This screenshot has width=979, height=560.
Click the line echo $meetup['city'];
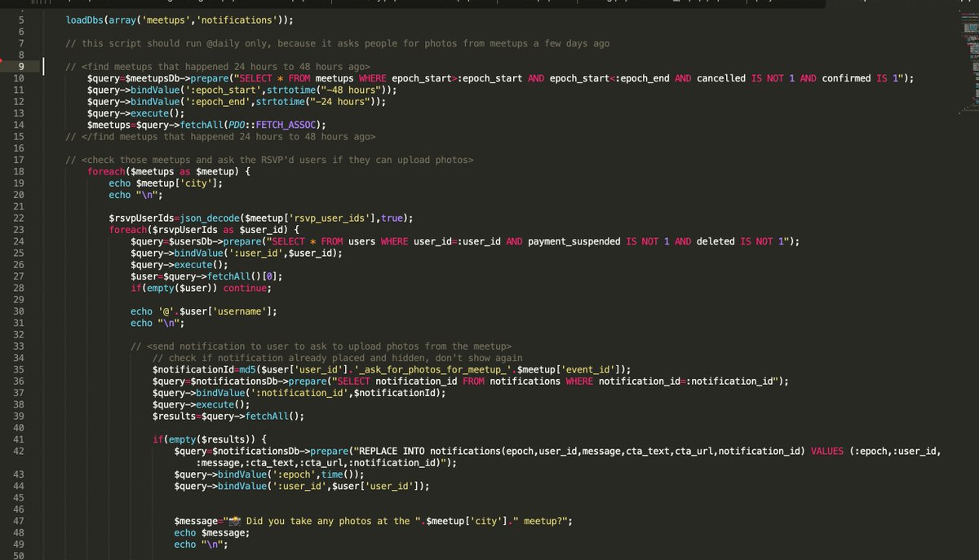pyautogui.click(x=166, y=183)
